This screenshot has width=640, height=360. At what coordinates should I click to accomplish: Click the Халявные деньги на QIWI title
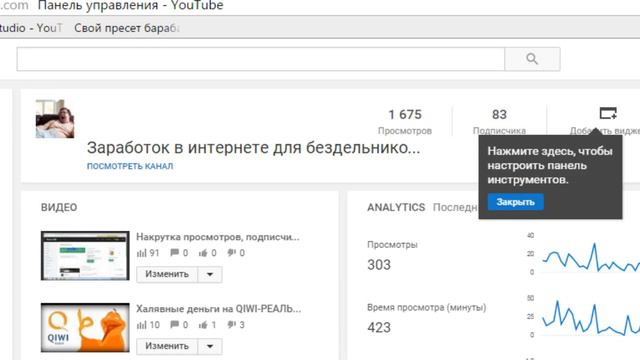218,309
